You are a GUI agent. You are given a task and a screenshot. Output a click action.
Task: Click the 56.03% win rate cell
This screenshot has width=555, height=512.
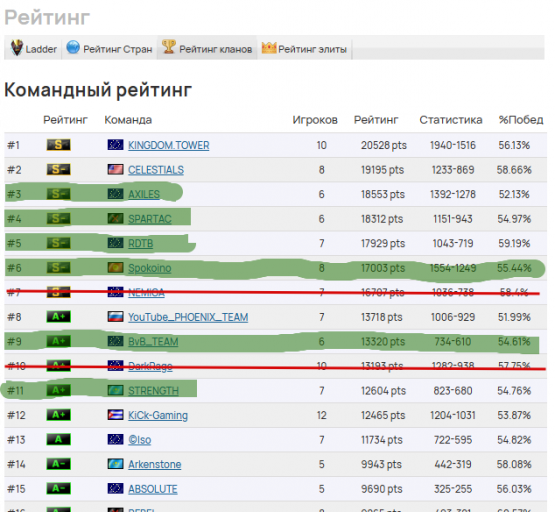click(x=514, y=489)
